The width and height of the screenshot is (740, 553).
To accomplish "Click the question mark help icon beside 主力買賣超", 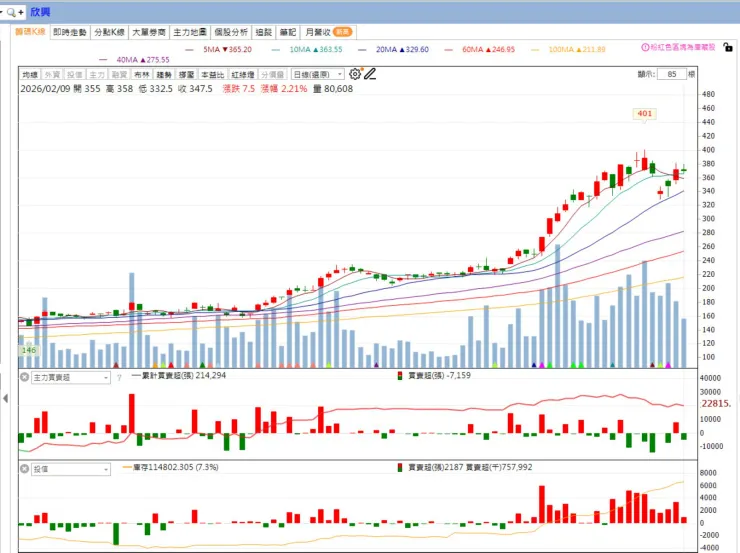I will point(119,377).
